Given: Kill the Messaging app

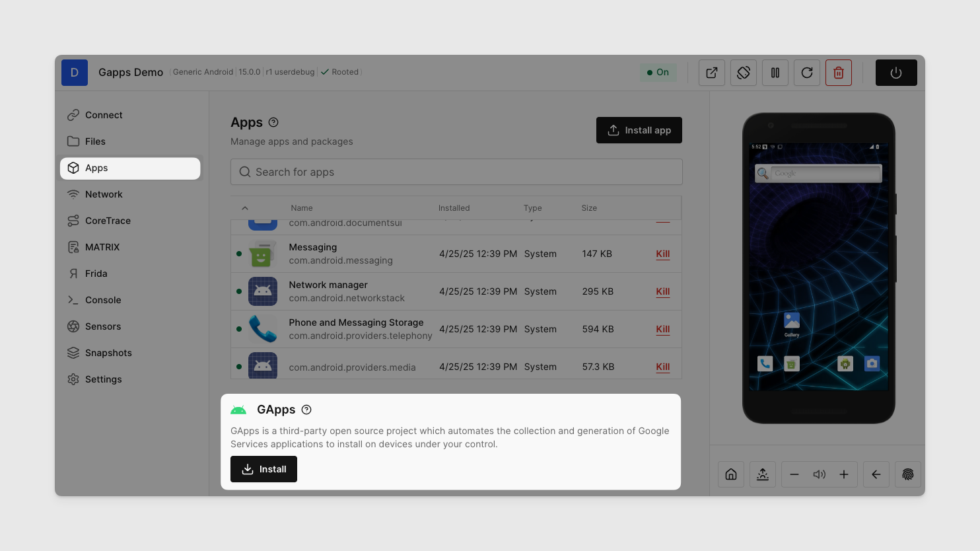Looking at the screenshot, I should click(x=663, y=254).
